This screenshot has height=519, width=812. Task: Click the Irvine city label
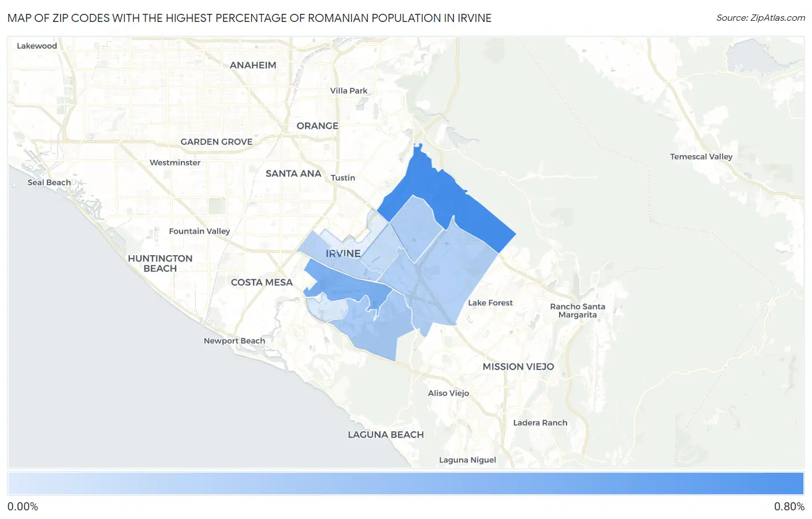tap(343, 253)
